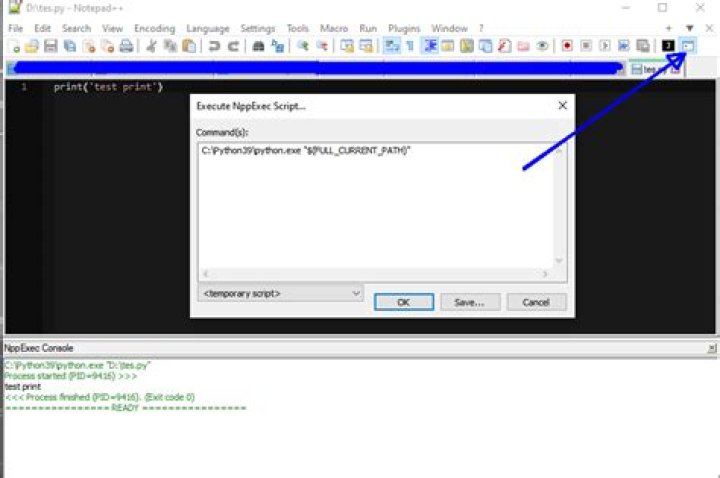720x478 pixels.
Task: Click the Zoom In toolbar icon
Action: pos(303,46)
